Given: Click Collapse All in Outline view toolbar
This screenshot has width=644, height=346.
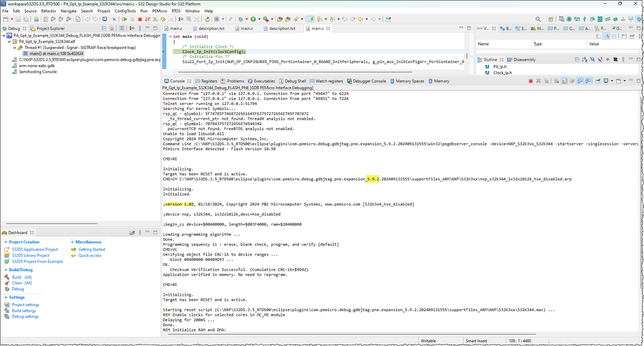Looking at the screenshot, I should coord(577,59).
